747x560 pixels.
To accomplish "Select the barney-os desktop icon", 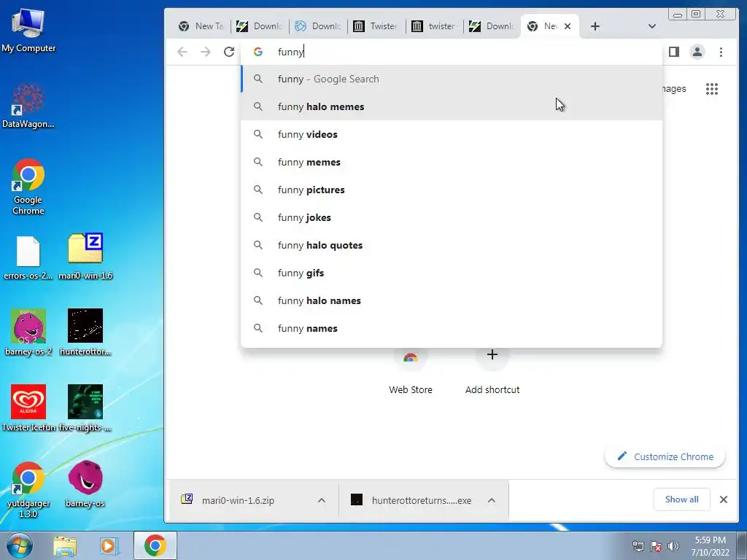I will click(x=85, y=484).
